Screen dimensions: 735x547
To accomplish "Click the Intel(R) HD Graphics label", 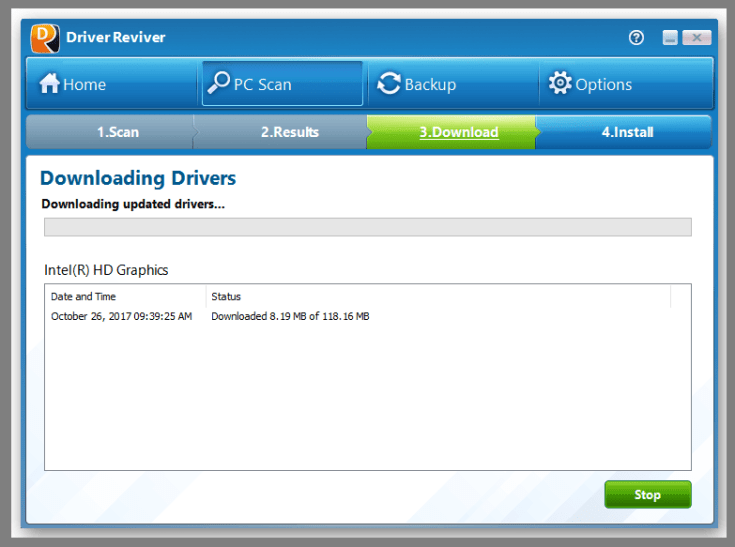I will tap(106, 270).
